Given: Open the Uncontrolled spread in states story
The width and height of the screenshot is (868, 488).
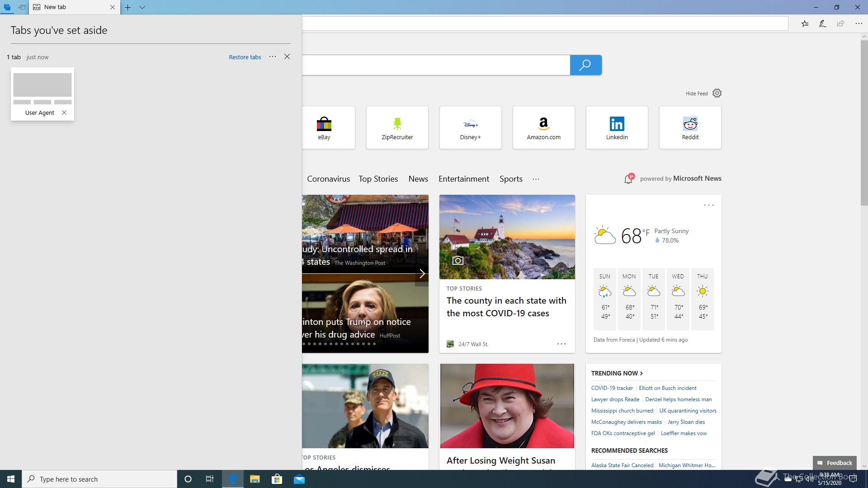Looking at the screenshot, I should (x=357, y=255).
